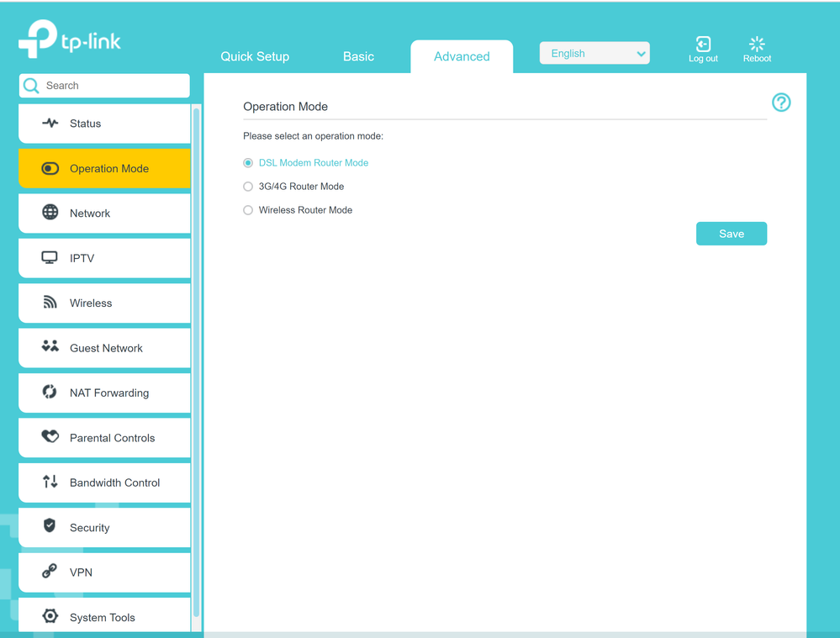This screenshot has height=638, width=840.
Task: Choose Wireless Router Mode radio button
Action: tap(248, 210)
